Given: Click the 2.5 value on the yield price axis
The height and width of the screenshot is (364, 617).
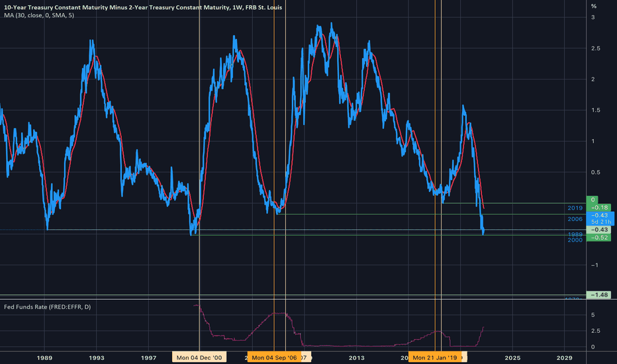Looking at the screenshot, I should coord(595,48).
